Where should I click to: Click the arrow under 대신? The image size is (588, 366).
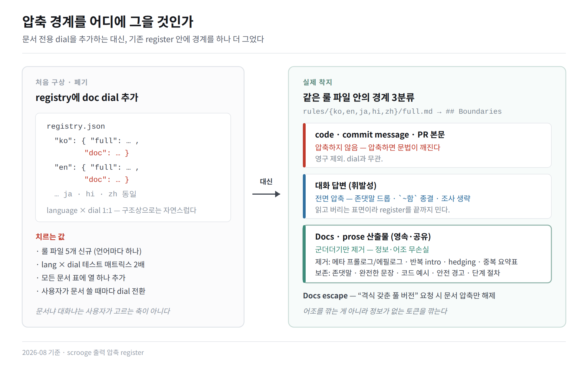click(266, 194)
